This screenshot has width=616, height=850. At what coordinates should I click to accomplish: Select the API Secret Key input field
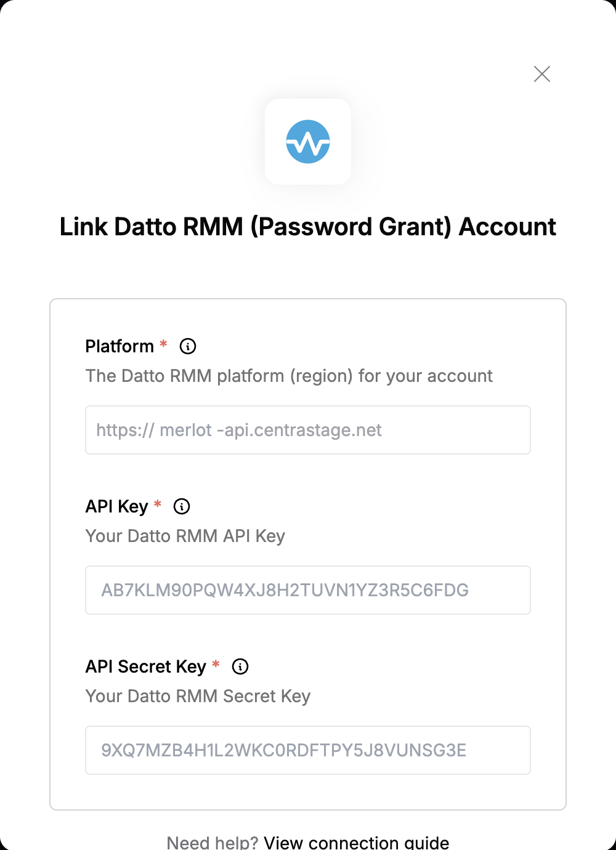[x=308, y=750]
